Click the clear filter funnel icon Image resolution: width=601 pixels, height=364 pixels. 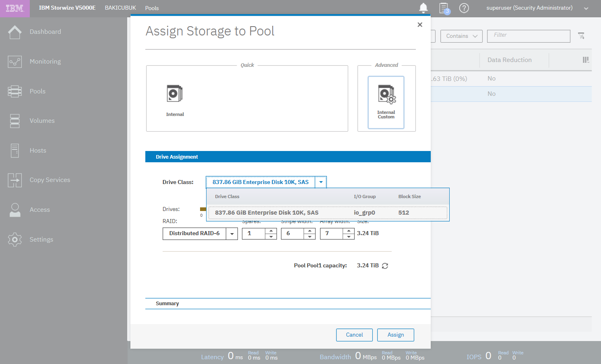581,36
